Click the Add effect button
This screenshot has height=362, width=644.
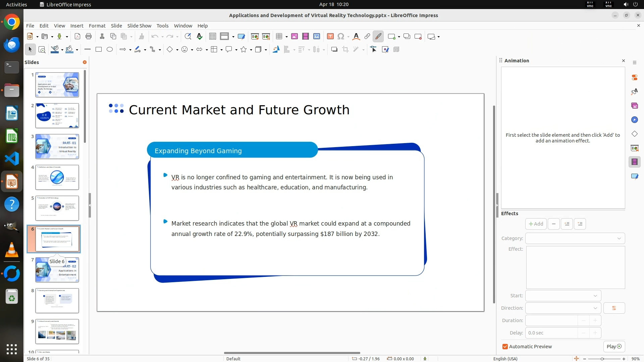536,224
